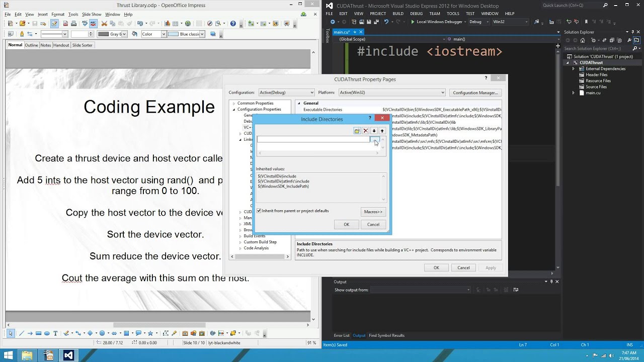
Task: Select the Text tool in Impress drawing bar
Action: click(55, 333)
